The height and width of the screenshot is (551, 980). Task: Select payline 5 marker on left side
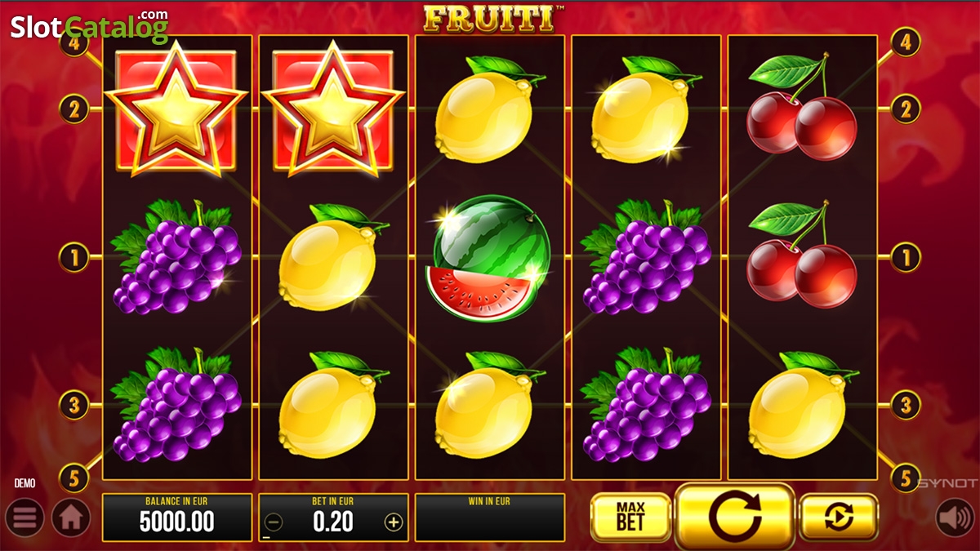(74, 478)
